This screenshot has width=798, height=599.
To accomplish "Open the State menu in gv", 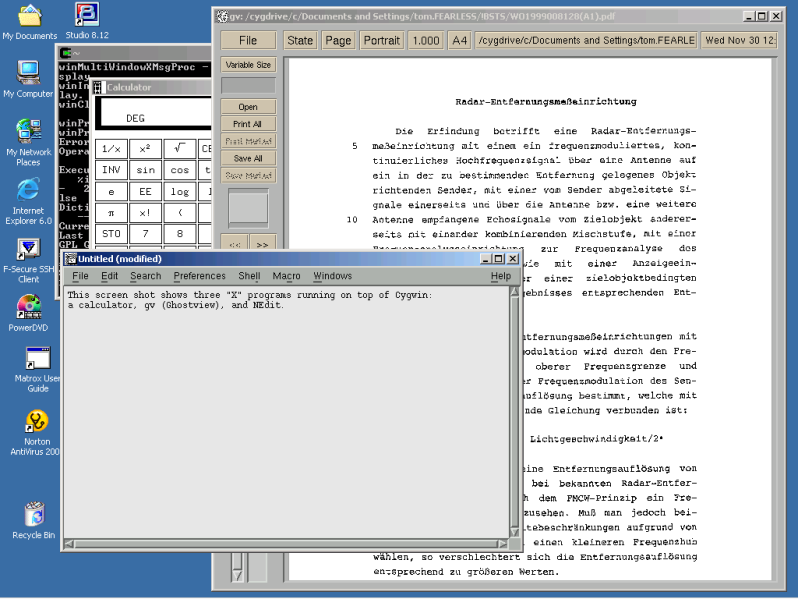I will coord(300,40).
